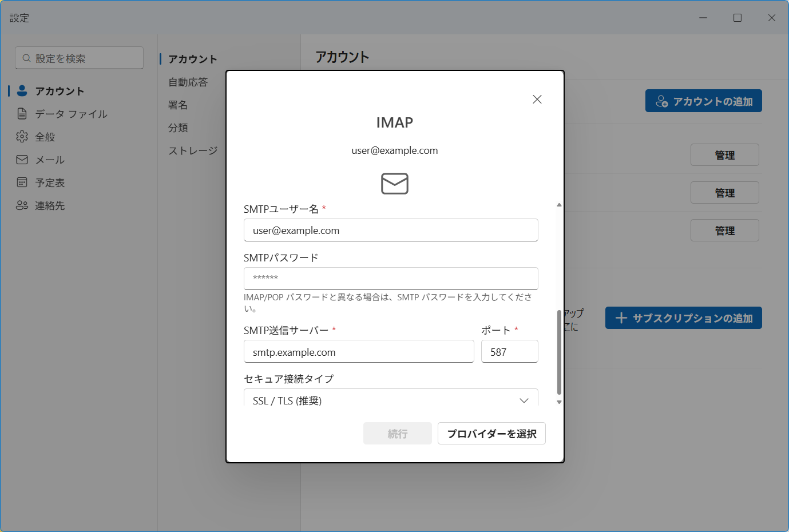Click the IMAP dialog heading
This screenshot has width=789, height=532.
[395, 122]
